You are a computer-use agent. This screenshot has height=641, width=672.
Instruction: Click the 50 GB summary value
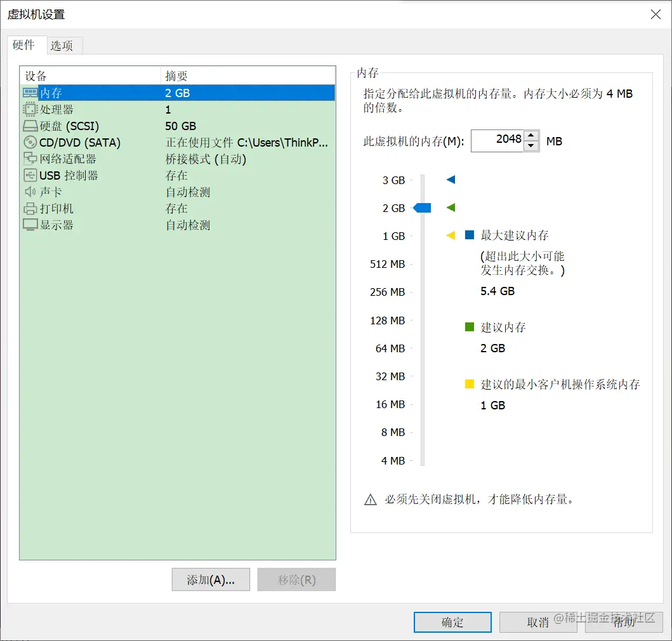pos(180,126)
